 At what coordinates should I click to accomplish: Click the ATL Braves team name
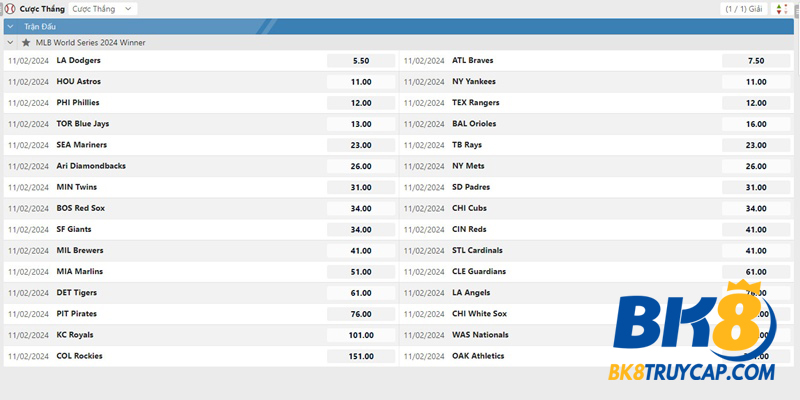[472, 60]
